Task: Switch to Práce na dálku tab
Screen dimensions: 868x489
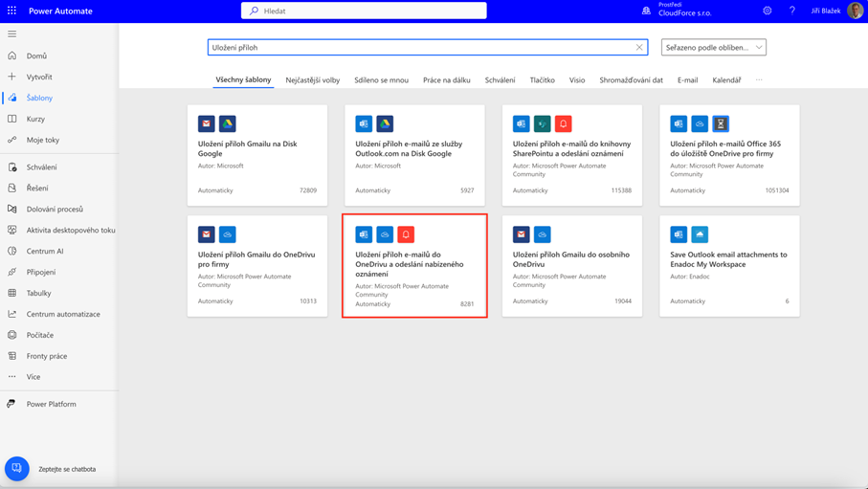Action: (x=447, y=80)
